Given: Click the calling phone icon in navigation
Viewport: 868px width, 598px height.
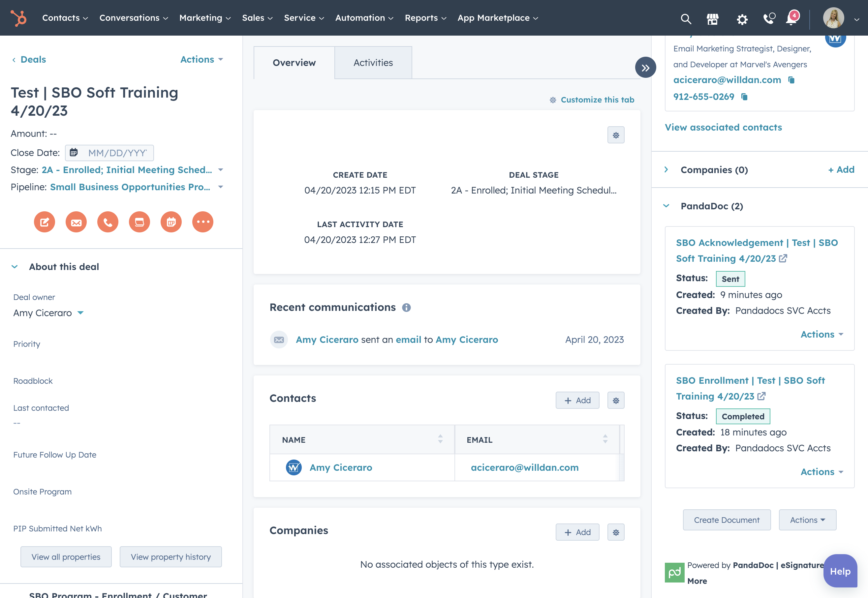Looking at the screenshot, I should [769, 18].
